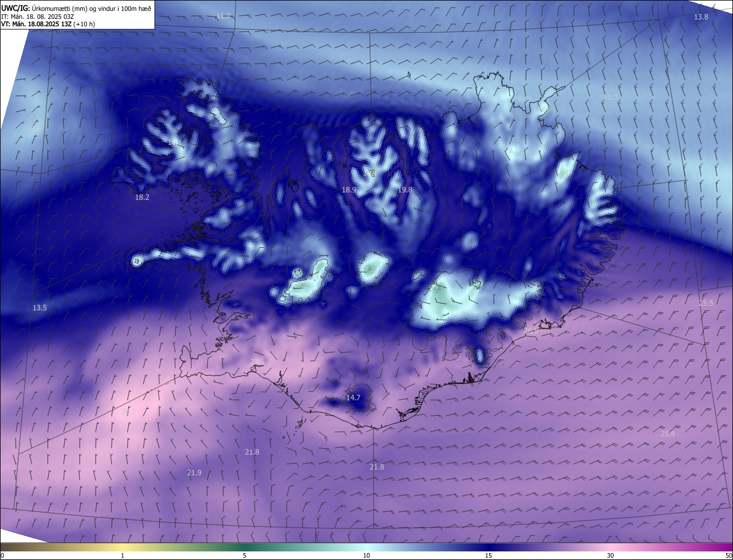Click the 19.8 value label
The height and width of the screenshot is (560, 733).
click(405, 190)
